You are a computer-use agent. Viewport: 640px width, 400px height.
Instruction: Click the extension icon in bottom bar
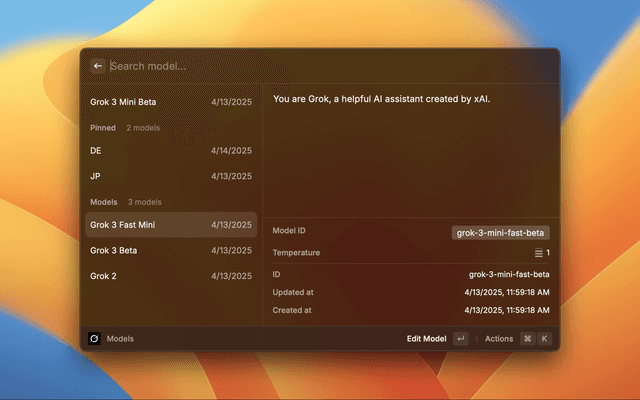(94, 339)
